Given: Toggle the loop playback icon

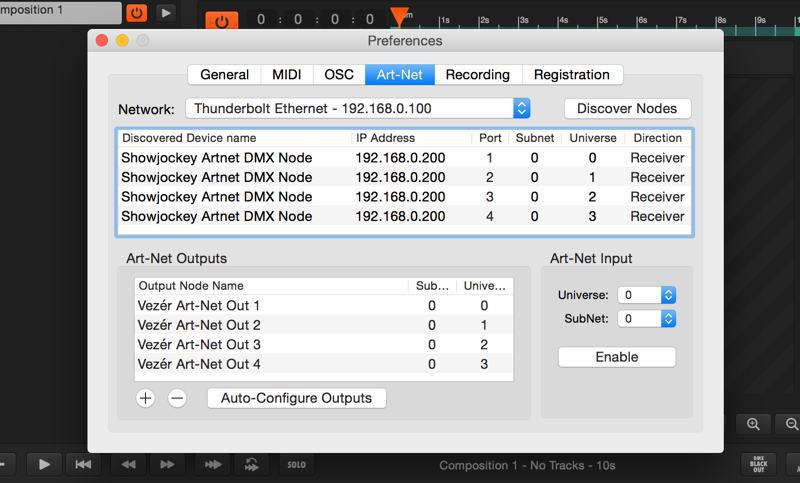Looking at the screenshot, I should coord(252,464).
